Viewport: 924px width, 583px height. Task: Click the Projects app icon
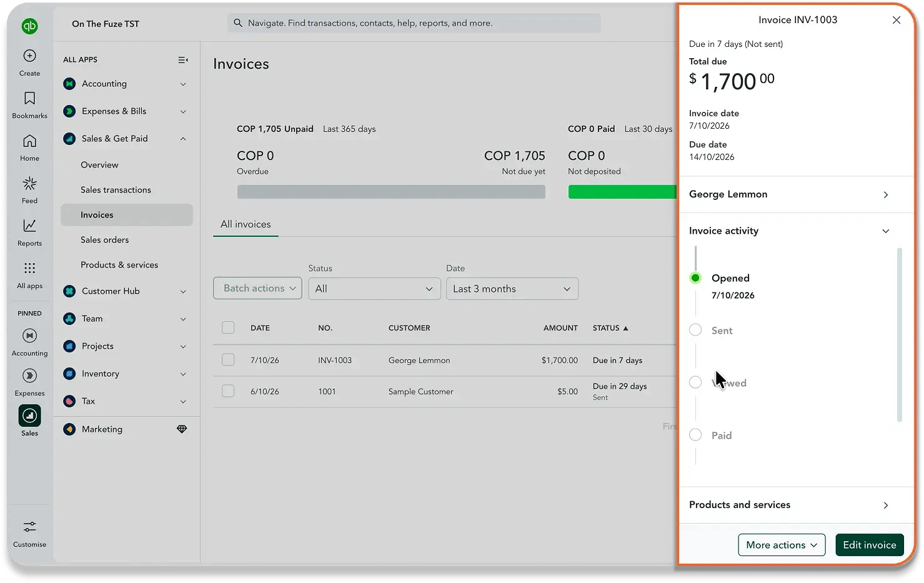[x=70, y=346]
